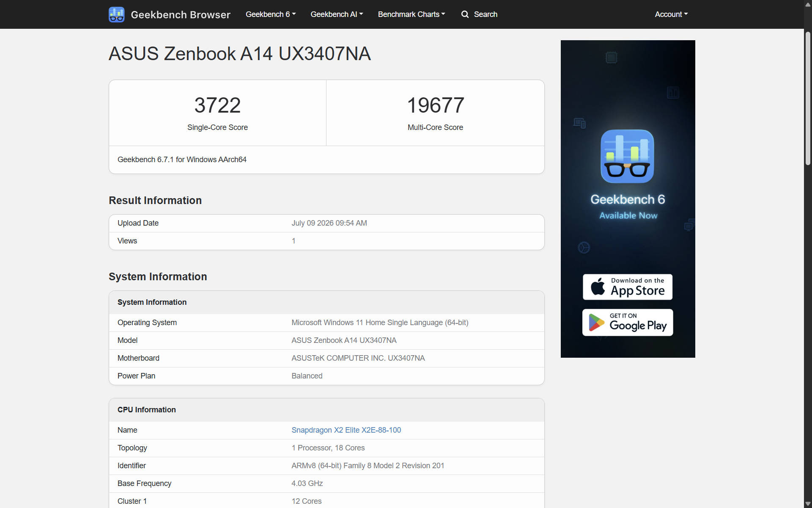The width and height of the screenshot is (812, 508).
Task: Click the magnifier search icon
Action: point(465,14)
